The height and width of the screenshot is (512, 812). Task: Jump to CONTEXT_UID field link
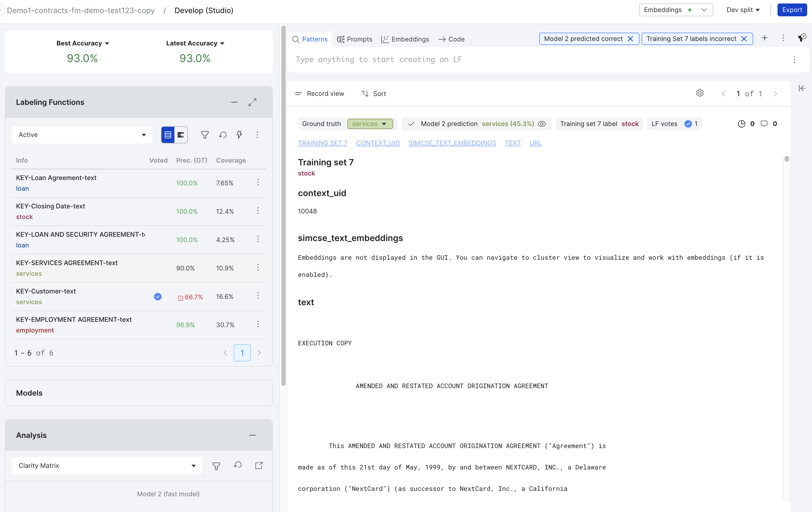click(x=378, y=143)
